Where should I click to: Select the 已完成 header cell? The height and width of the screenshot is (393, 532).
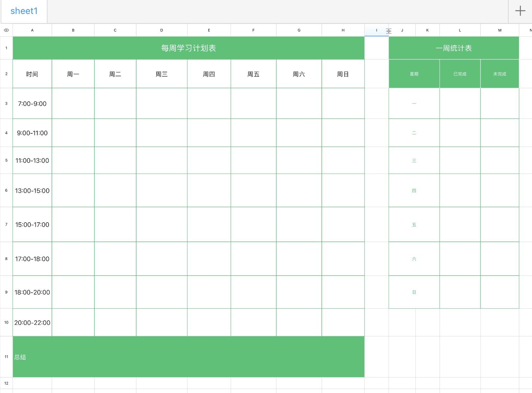460,74
